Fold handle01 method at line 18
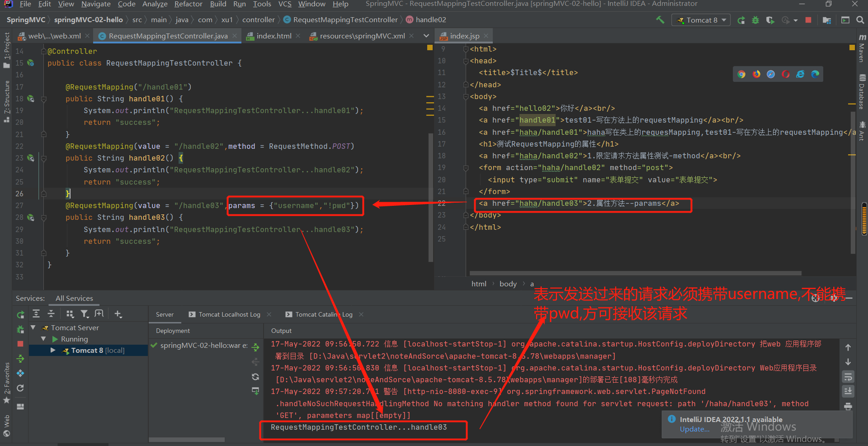Screen dimensions: 868x446 coord(44,99)
